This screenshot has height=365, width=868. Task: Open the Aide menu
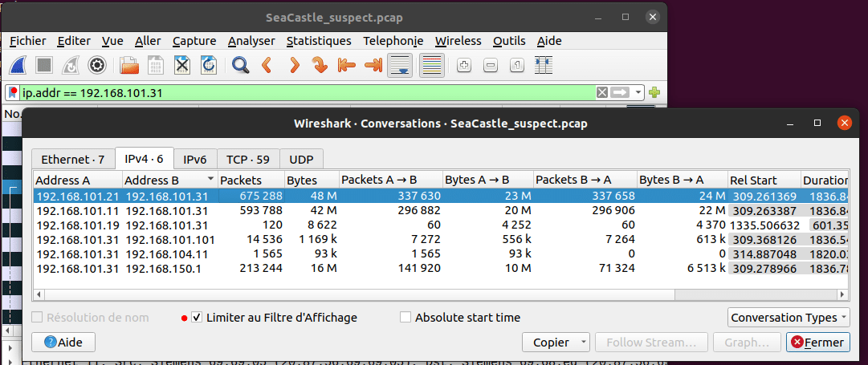[x=549, y=41]
